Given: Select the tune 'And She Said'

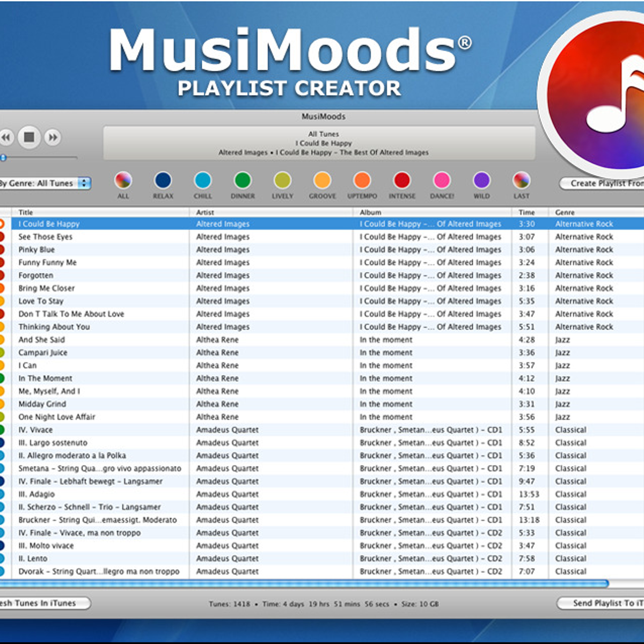Looking at the screenshot, I should (322, 340).
